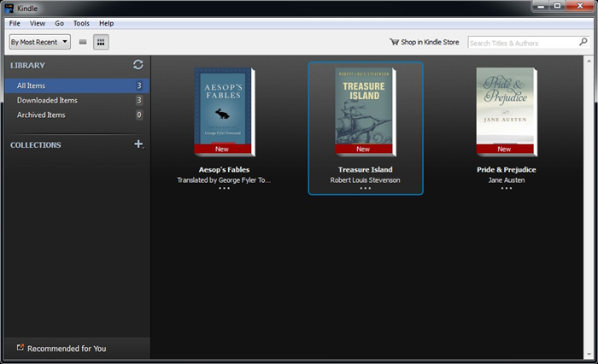Click the Pride & Prejudice title text

(x=507, y=169)
